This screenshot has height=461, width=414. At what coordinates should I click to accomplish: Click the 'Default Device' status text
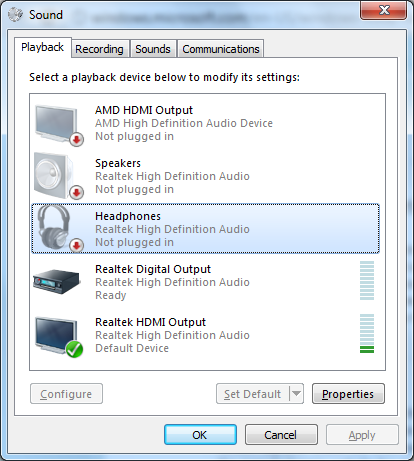[132, 348]
